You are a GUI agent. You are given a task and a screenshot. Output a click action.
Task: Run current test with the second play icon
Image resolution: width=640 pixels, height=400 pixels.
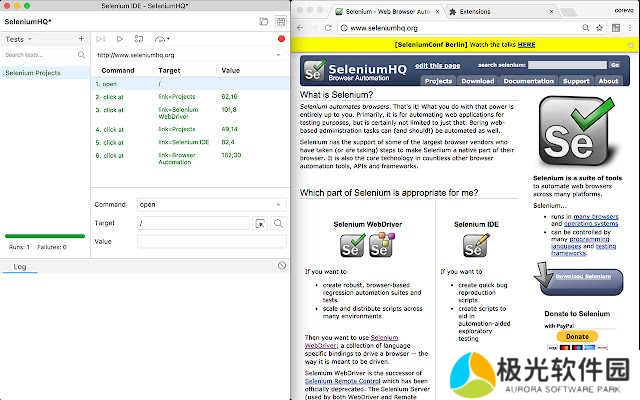[120, 39]
